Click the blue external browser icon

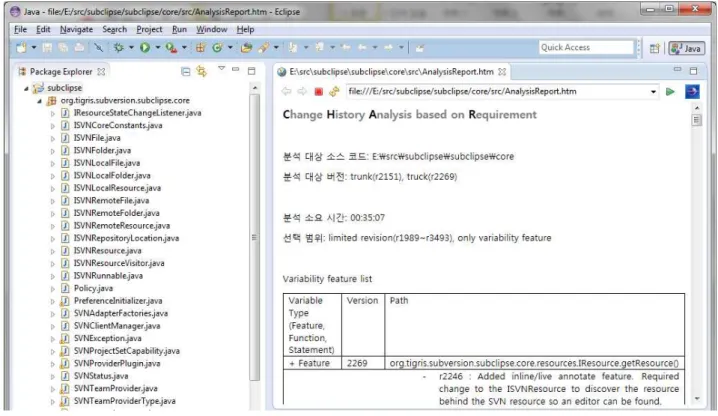[692, 92]
